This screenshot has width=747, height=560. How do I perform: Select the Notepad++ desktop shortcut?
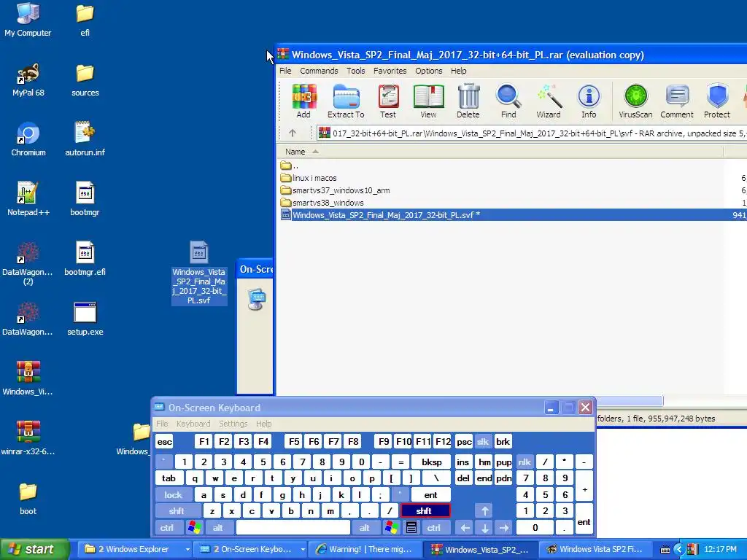click(x=28, y=199)
